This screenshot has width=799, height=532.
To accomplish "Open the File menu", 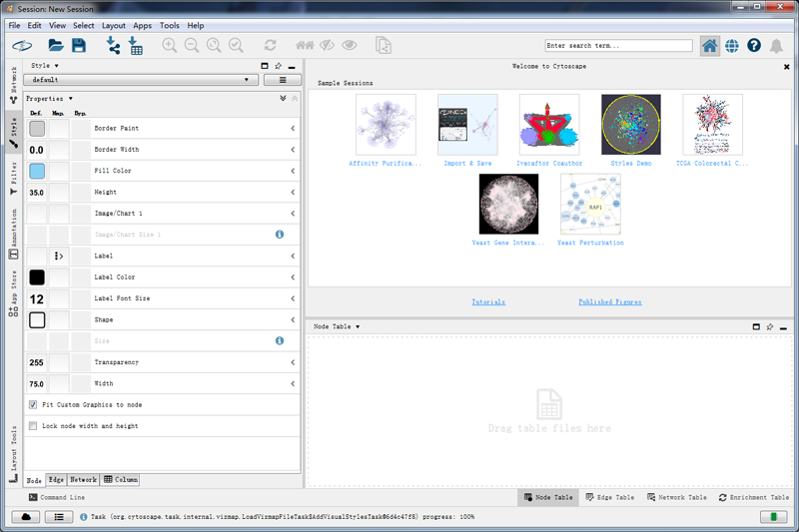I will pyautogui.click(x=14, y=26).
